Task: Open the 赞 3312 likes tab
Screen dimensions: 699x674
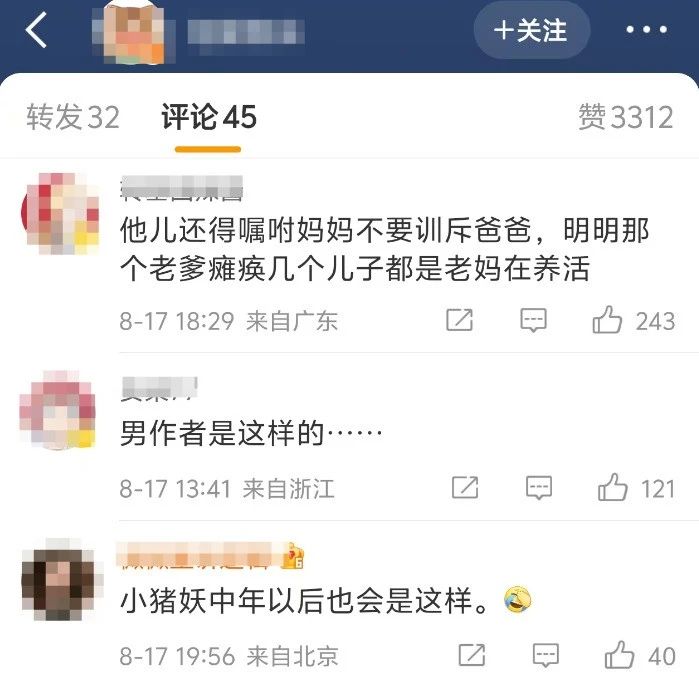Action: (x=625, y=117)
